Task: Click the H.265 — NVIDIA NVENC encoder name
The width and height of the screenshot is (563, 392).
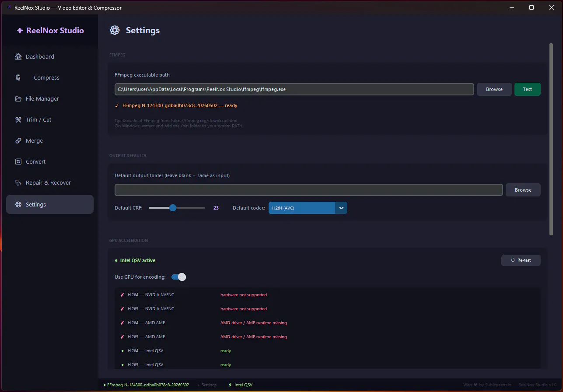Action: coord(151,309)
